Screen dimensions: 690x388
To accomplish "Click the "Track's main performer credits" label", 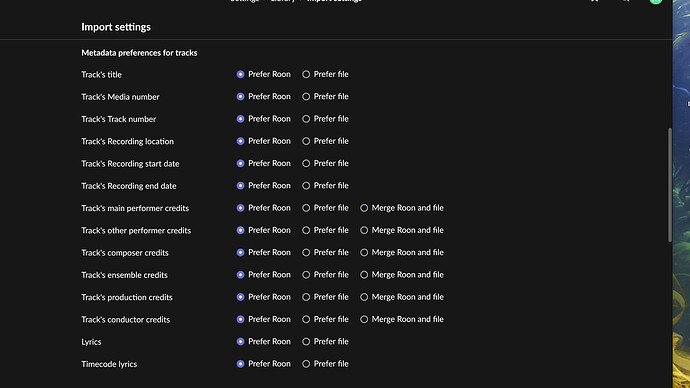I will 135,208.
